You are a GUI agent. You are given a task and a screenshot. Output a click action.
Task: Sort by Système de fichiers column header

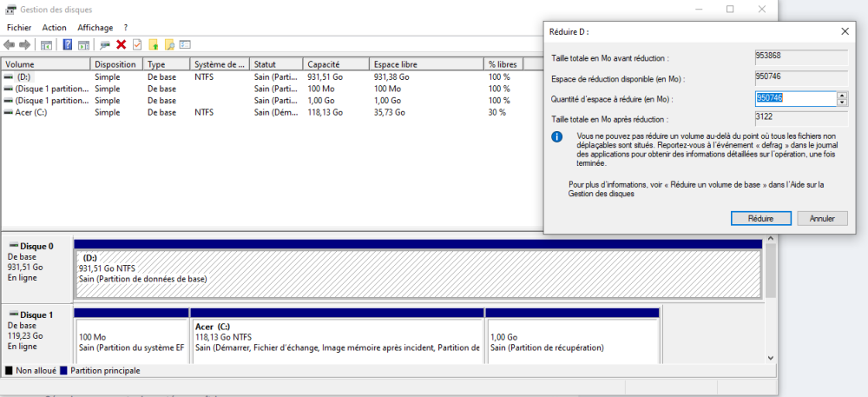[220, 65]
